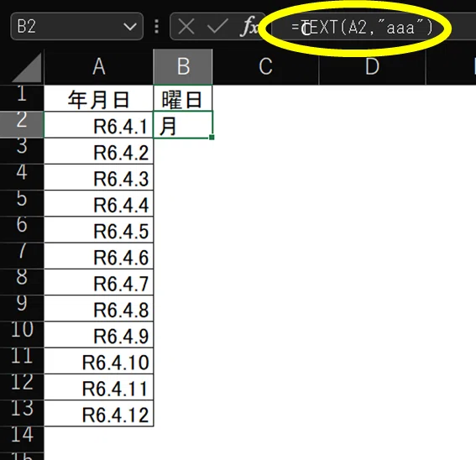Screen dimensions: 476x460
Task: Select row 12 header
Action: pos(22,386)
